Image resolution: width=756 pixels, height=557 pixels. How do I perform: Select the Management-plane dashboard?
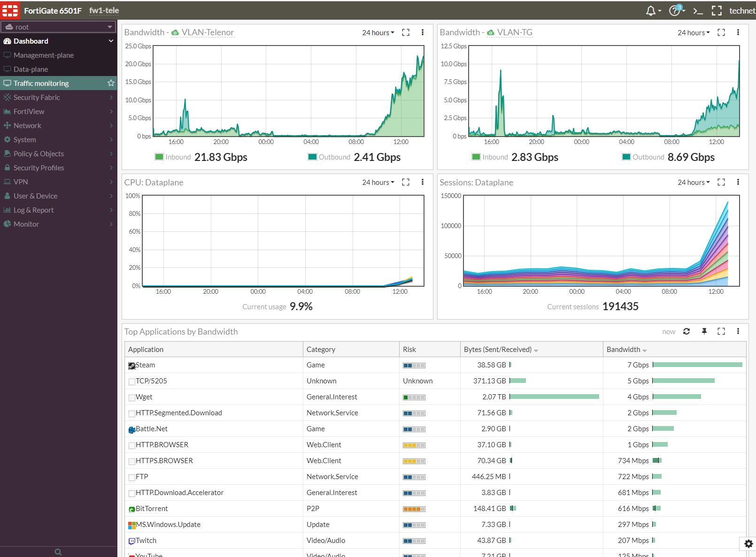pyautogui.click(x=44, y=55)
